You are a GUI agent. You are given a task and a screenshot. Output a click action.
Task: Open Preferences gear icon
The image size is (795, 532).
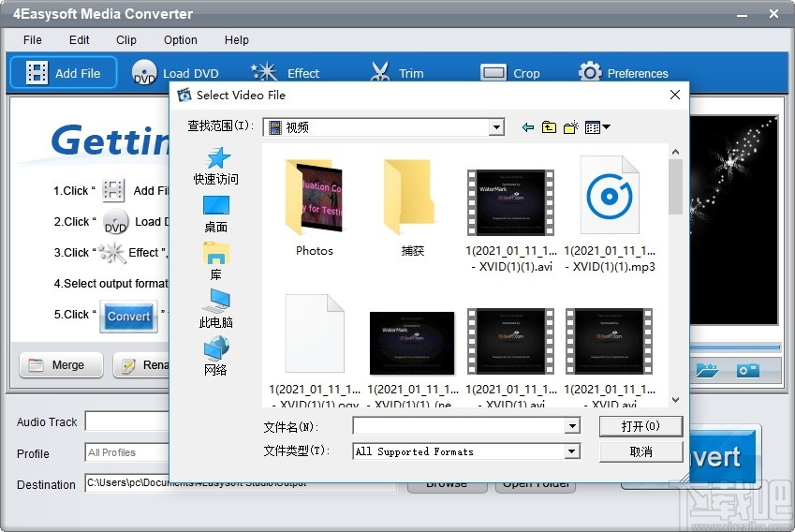click(590, 72)
